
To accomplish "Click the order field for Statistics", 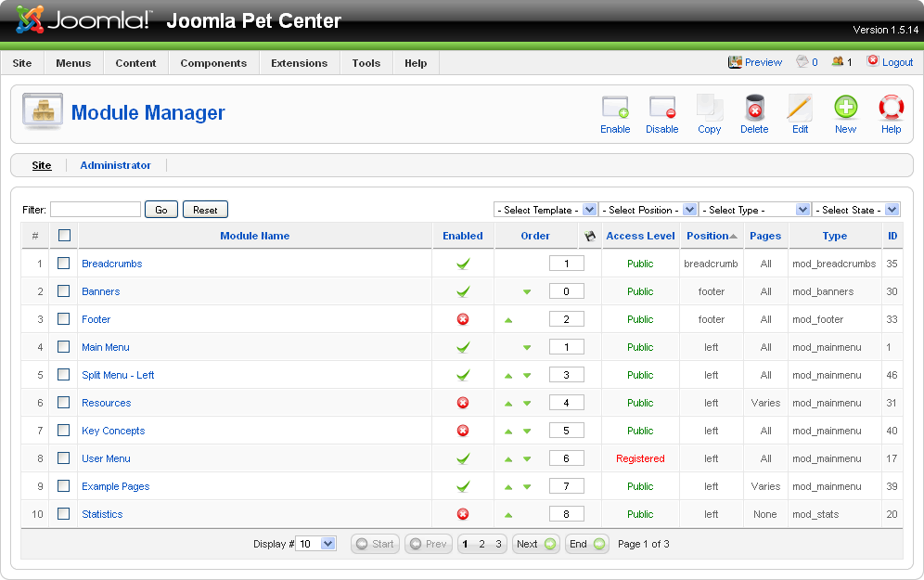I will [566, 514].
